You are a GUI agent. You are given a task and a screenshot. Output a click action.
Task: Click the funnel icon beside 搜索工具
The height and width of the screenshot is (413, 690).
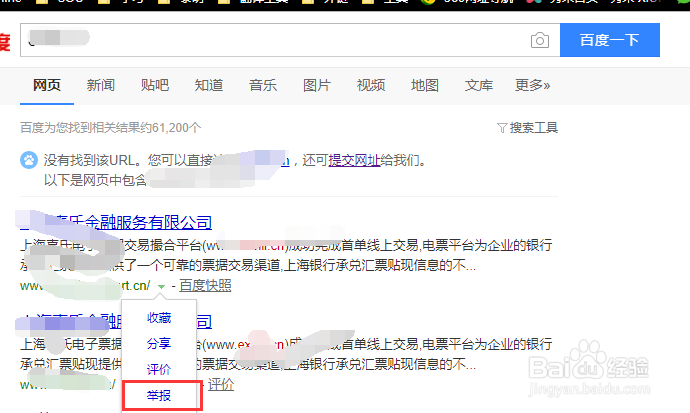[502, 128]
